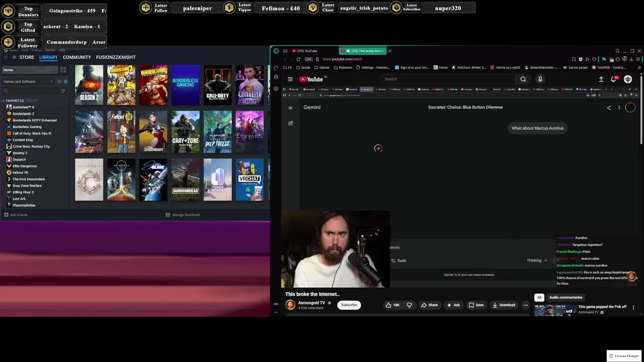This screenshot has width=644, height=362.
Task: Share the YouTube video
Action: pyautogui.click(x=429, y=305)
